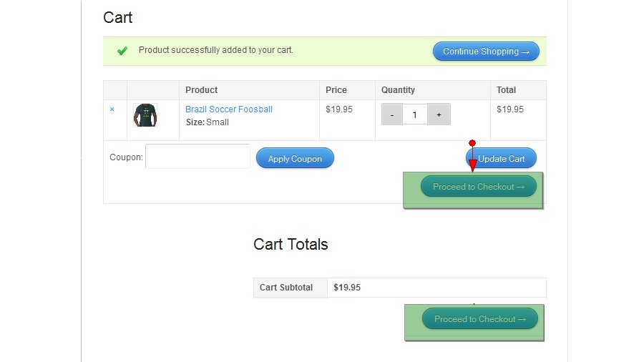Increase quantity with the plus button
The width and height of the screenshot is (644, 362).
[x=439, y=114]
